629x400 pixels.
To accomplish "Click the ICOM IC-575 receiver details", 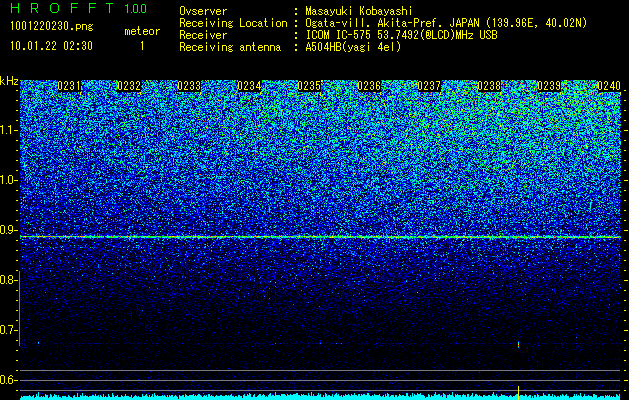I will click(401, 35).
